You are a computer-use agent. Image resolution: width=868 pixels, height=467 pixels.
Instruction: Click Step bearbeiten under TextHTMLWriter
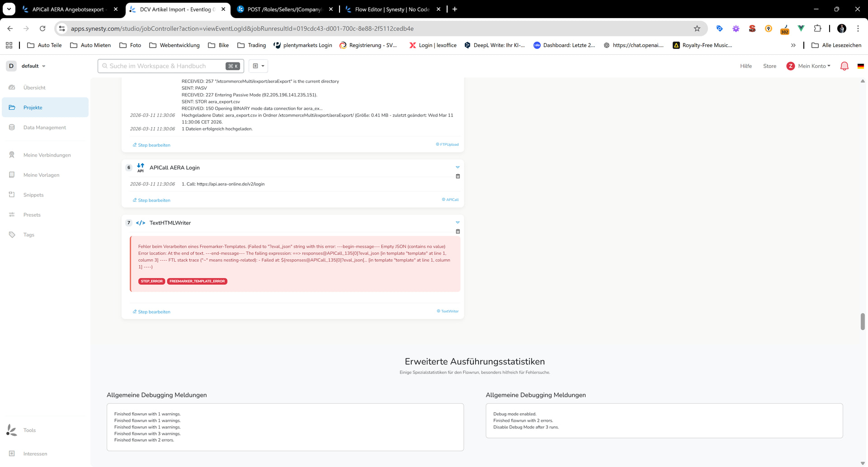154,312
